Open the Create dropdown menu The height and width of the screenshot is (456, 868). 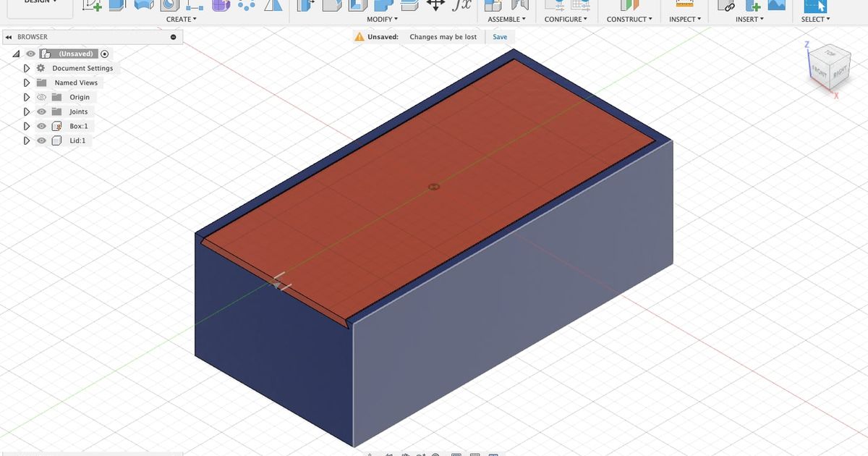click(181, 19)
